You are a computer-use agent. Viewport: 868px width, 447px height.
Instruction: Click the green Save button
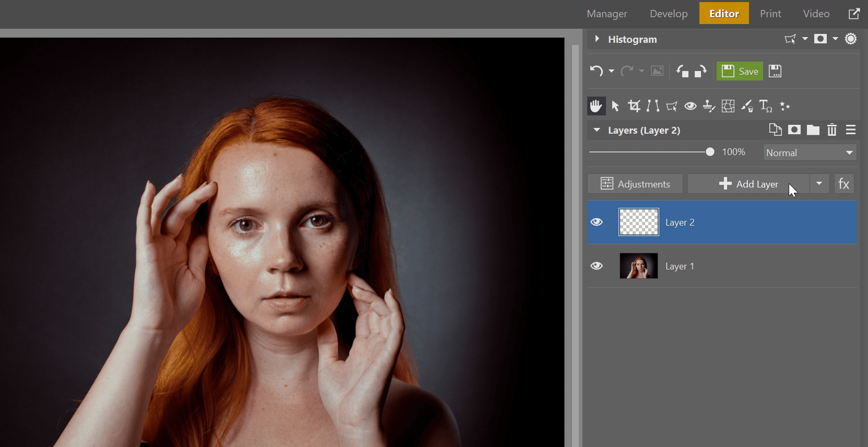740,71
